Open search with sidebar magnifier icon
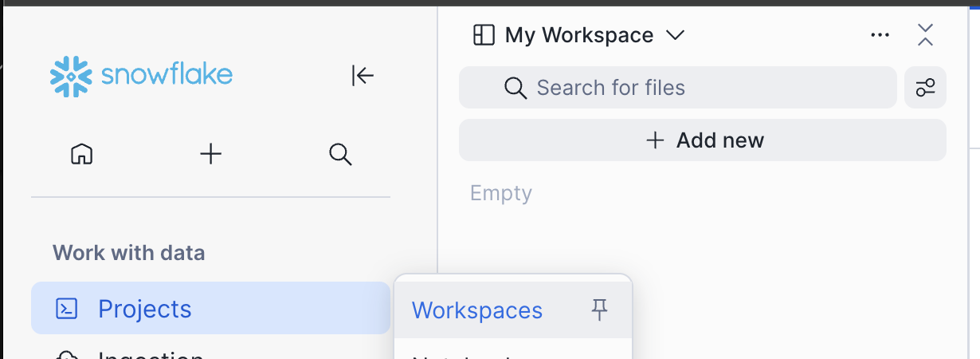Viewport: 980px width, 359px height. coord(340,154)
